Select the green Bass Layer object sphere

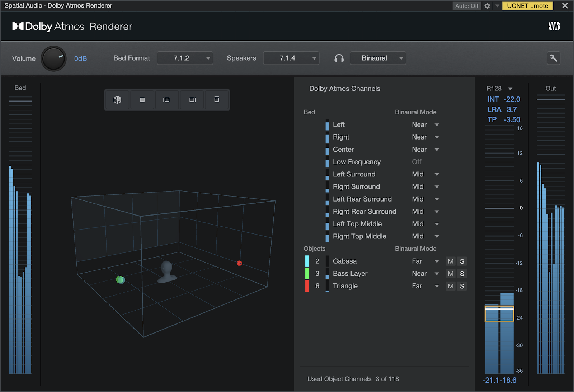tap(120, 280)
